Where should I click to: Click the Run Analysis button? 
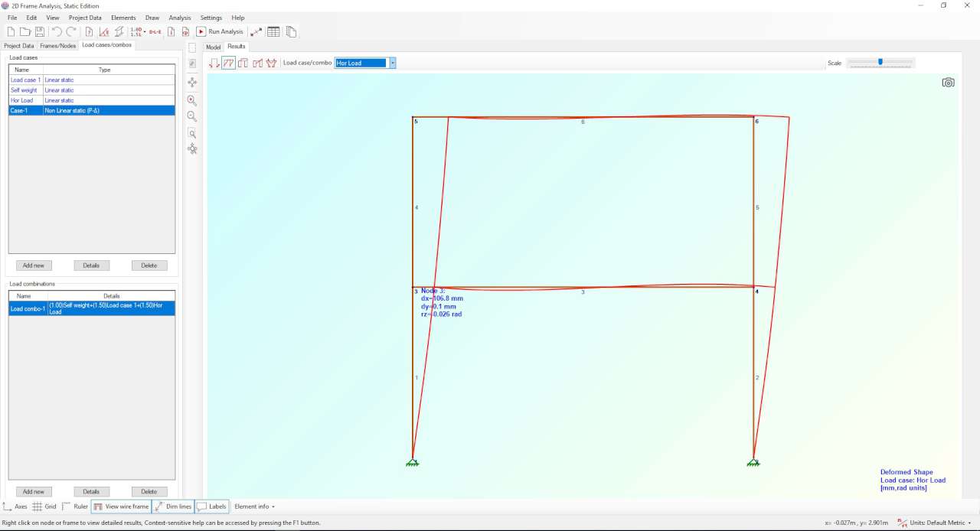[220, 31]
